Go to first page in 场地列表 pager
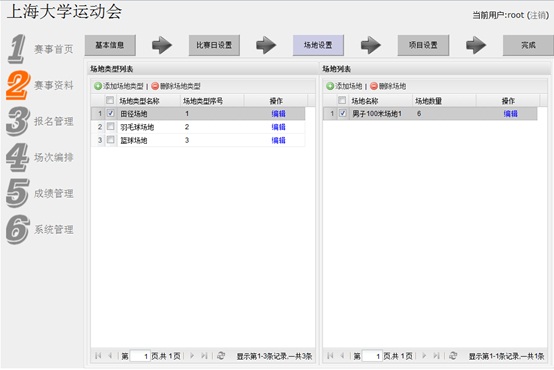This screenshot has width=554, height=370. click(330, 356)
